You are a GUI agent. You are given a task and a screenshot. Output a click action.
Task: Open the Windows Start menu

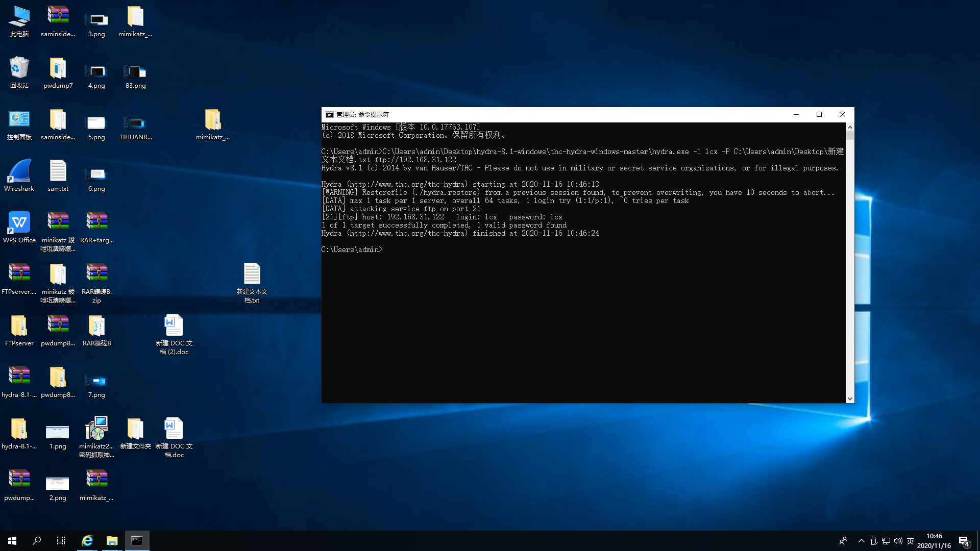coord(12,541)
